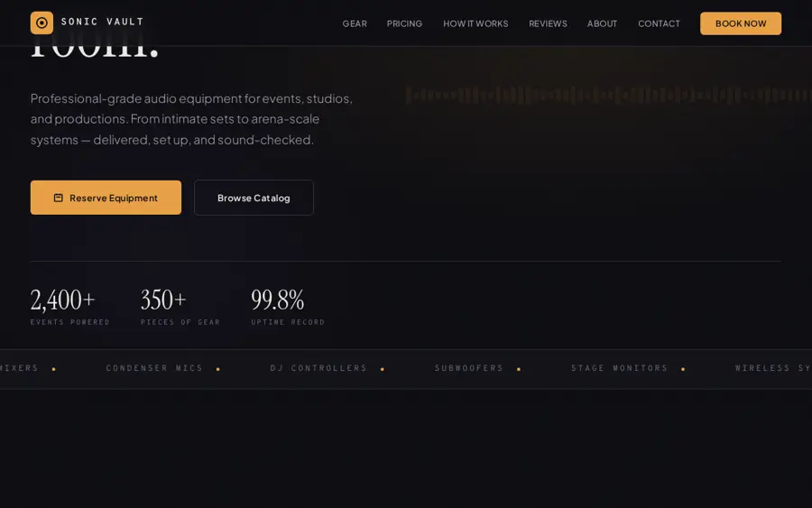Click the Book Now button

pos(741,23)
